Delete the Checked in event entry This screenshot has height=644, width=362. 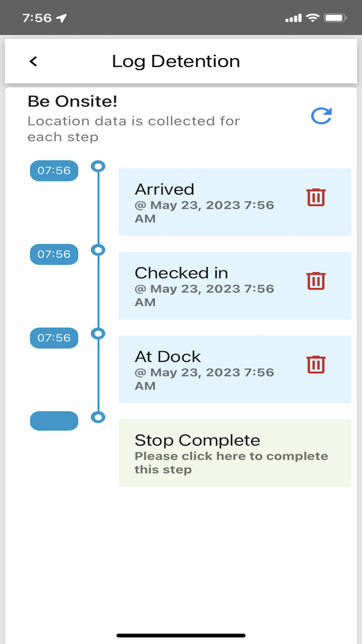click(315, 281)
